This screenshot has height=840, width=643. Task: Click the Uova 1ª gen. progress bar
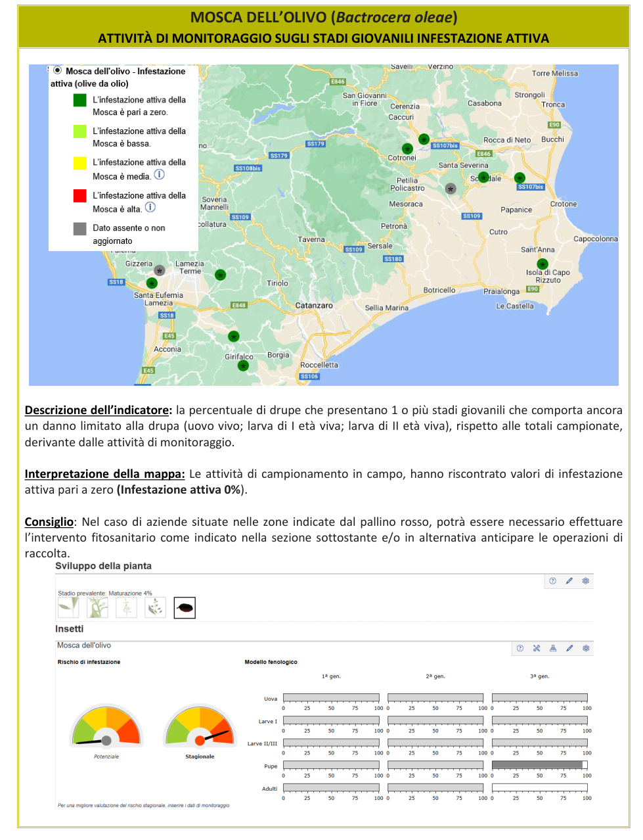pyautogui.click(x=331, y=698)
